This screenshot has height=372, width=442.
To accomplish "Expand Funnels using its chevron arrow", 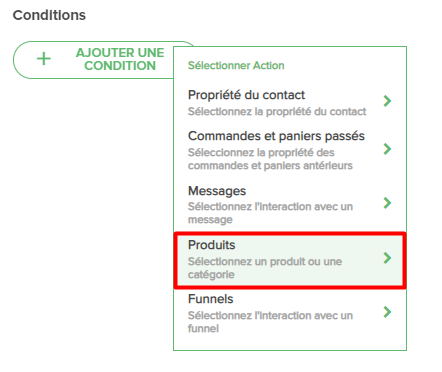I will [x=387, y=312].
